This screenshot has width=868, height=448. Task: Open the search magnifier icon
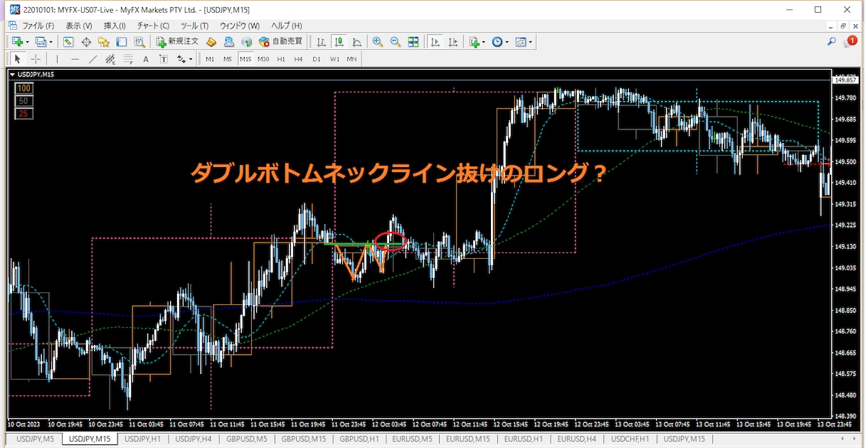tap(832, 42)
